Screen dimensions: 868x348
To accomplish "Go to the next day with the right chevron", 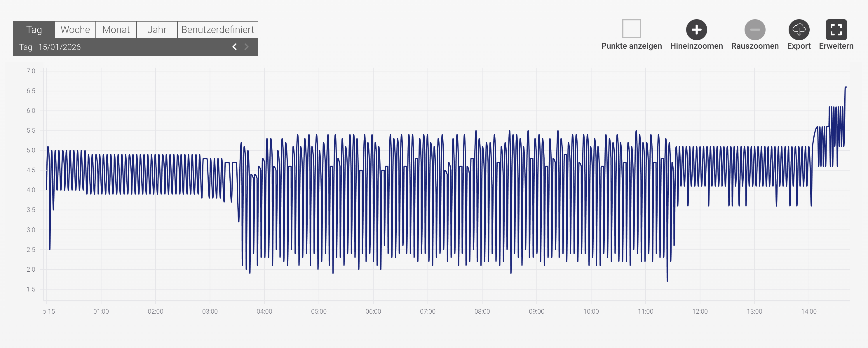I will coord(246,47).
